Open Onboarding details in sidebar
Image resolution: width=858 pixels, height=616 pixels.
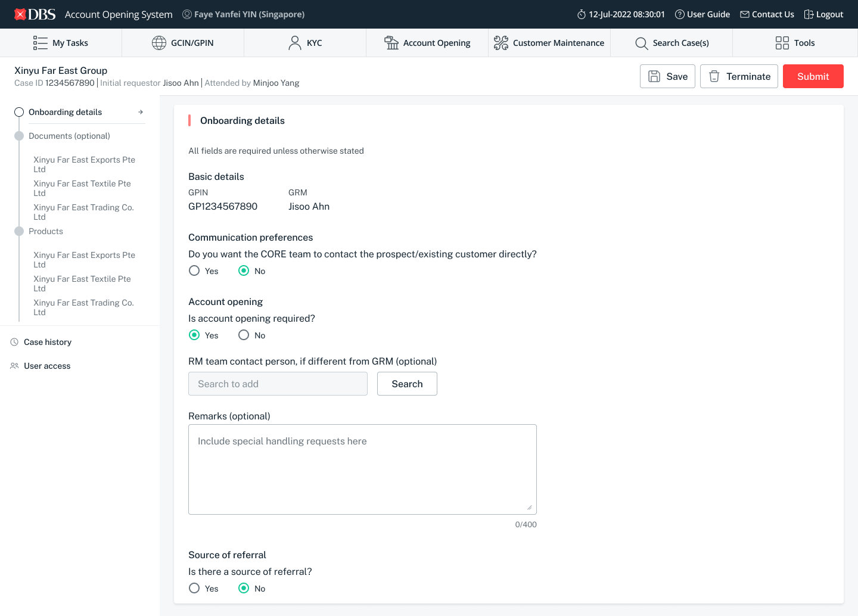65,112
